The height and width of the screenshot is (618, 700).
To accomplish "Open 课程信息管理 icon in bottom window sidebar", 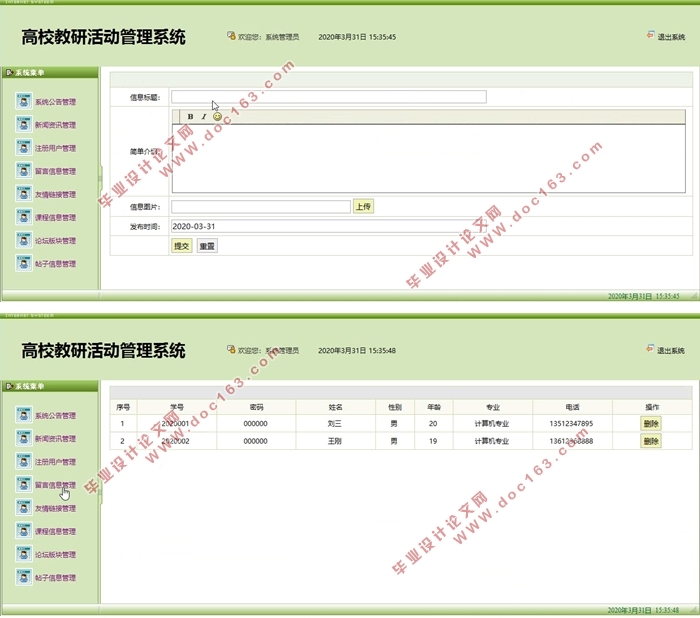I will (24, 531).
